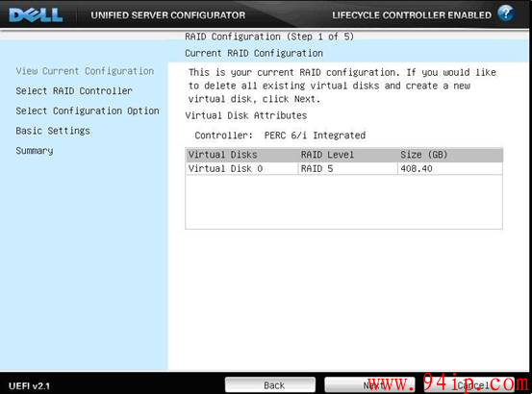Select the Virtual Disk 0 row
Screen dimensions: 532x394
click(343, 168)
